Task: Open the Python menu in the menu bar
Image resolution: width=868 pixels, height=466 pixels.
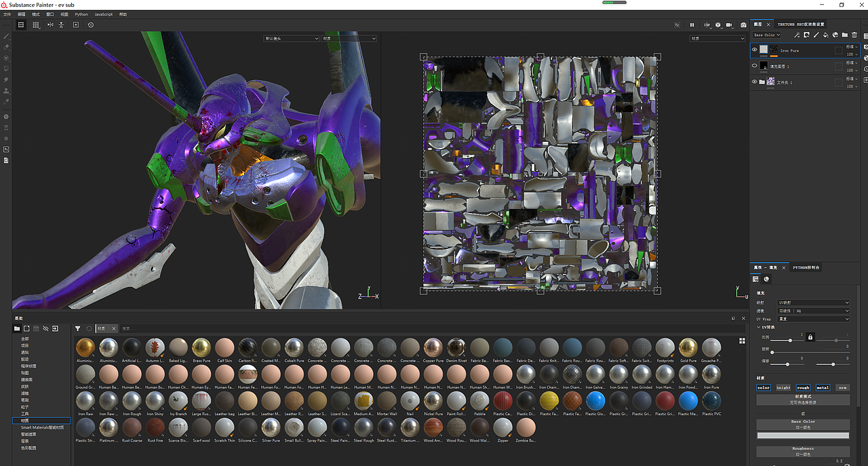Action: 81,14
